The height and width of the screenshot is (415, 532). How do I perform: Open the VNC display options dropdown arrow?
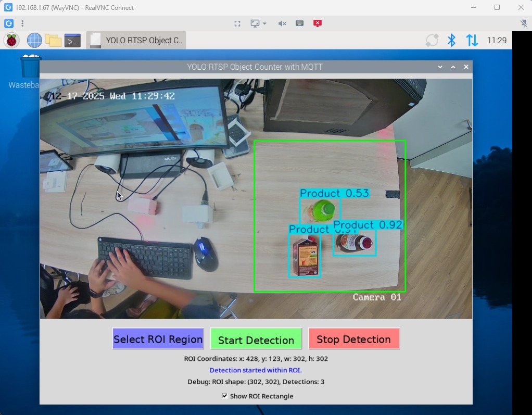pyautogui.click(x=263, y=23)
